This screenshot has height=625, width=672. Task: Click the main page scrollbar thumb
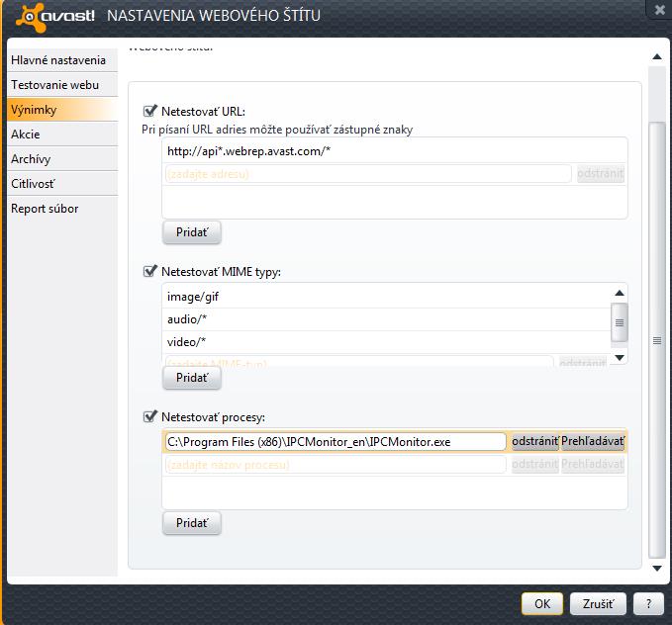pyautogui.click(x=657, y=340)
